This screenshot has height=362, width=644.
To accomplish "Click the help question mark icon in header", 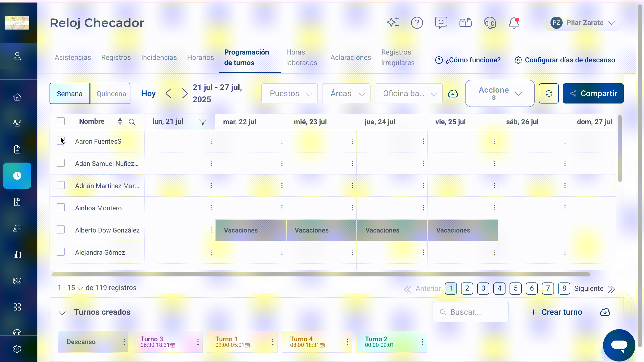I will tap(417, 23).
